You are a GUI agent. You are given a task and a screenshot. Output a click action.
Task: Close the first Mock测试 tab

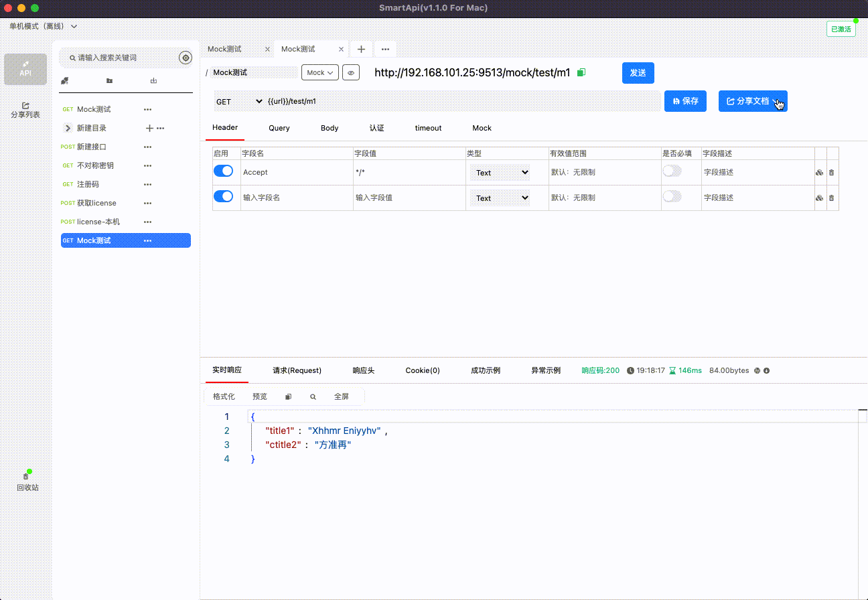click(x=268, y=50)
